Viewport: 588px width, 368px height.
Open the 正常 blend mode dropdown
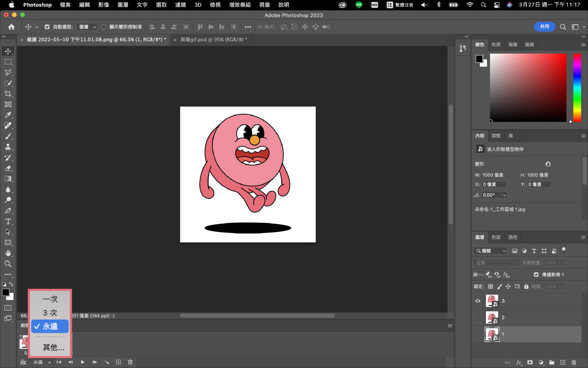(497, 263)
